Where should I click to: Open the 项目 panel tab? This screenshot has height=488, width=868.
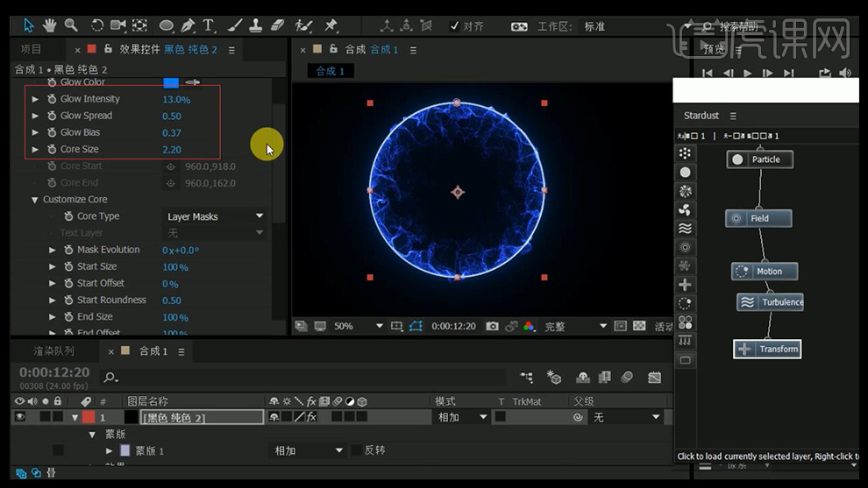click(31, 50)
